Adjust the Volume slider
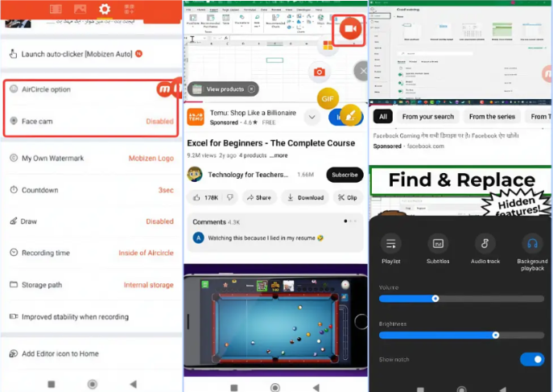The image size is (553, 392). click(x=461, y=299)
